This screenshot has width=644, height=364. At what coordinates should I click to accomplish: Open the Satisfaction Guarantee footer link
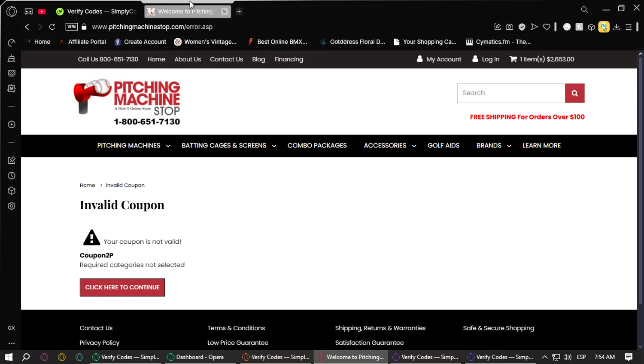tap(369, 343)
